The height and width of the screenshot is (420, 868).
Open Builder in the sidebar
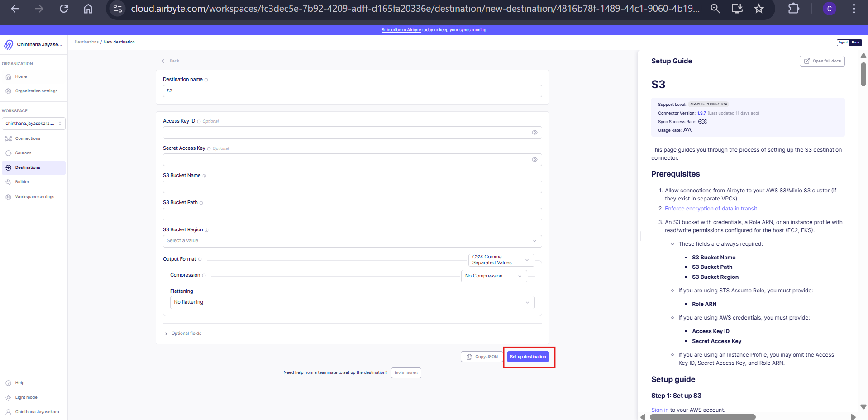[33, 182]
